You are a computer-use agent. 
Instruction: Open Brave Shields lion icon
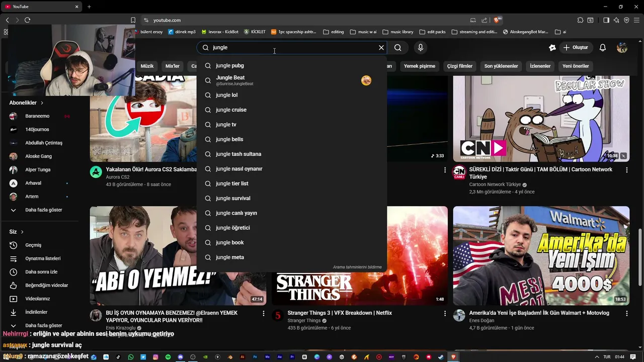[497, 20]
